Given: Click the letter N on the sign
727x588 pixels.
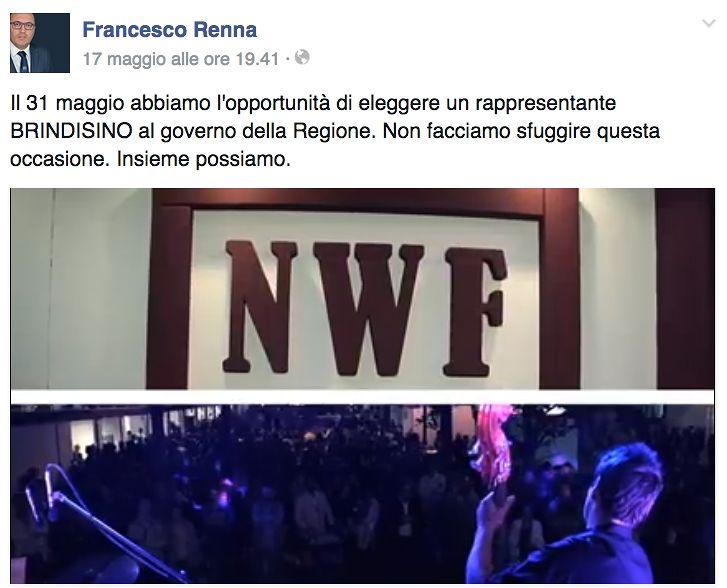Looking at the screenshot, I should click(260, 307).
